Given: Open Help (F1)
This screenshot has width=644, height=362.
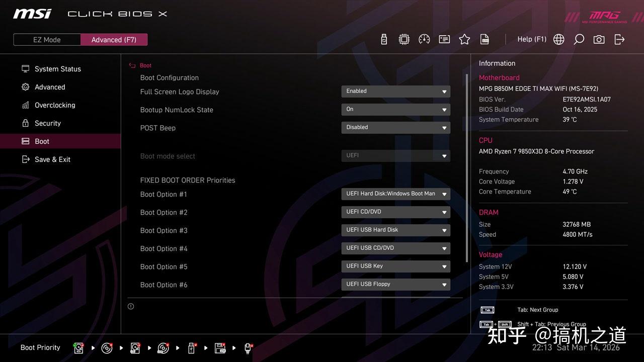Looking at the screenshot, I should click(x=532, y=39).
